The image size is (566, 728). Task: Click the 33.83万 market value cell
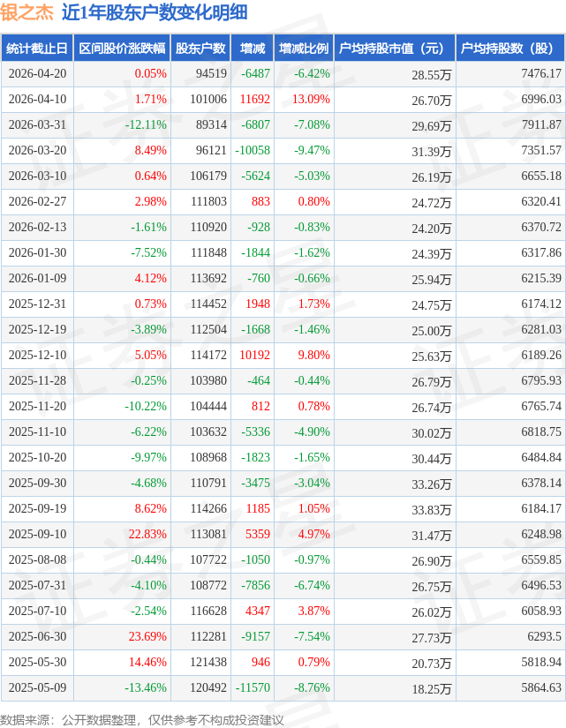(x=395, y=508)
